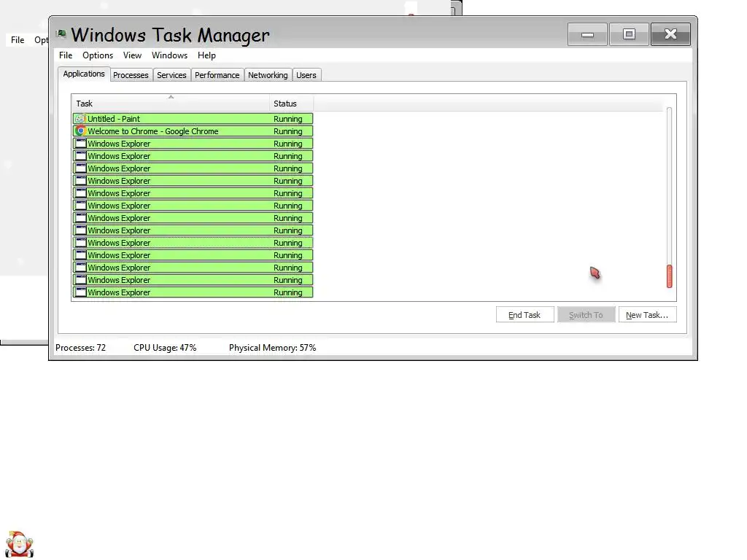747x560 pixels.
Task: Click the red scrollbar thumb in the task list
Action: point(670,276)
